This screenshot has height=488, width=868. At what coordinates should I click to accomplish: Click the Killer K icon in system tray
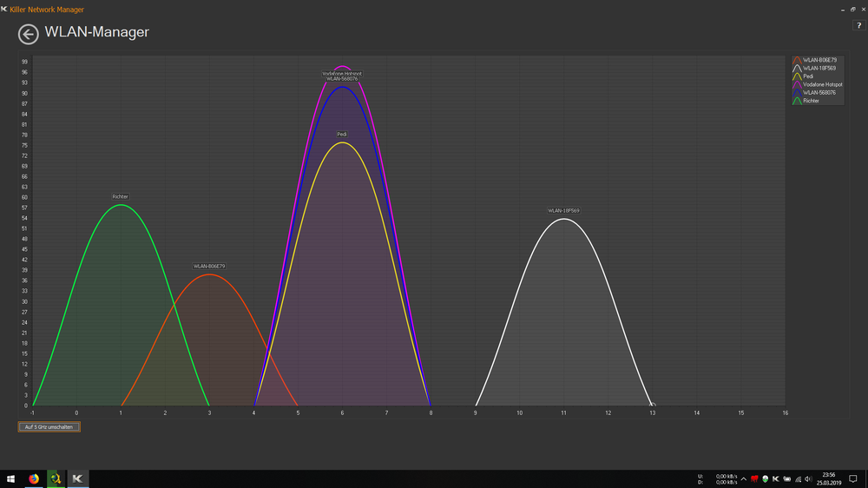click(775, 478)
